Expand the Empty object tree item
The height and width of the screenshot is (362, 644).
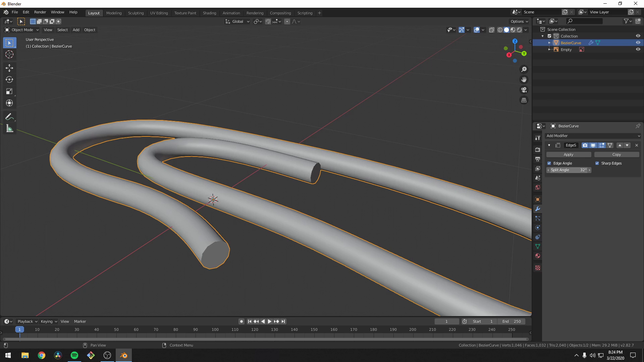pyautogui.click(x=549, y=50)
